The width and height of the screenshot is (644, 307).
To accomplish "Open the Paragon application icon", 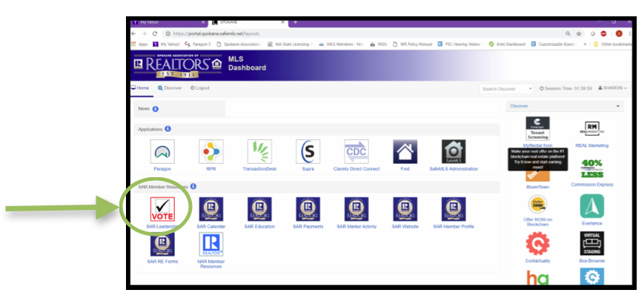I will click(x=162, y=152).
